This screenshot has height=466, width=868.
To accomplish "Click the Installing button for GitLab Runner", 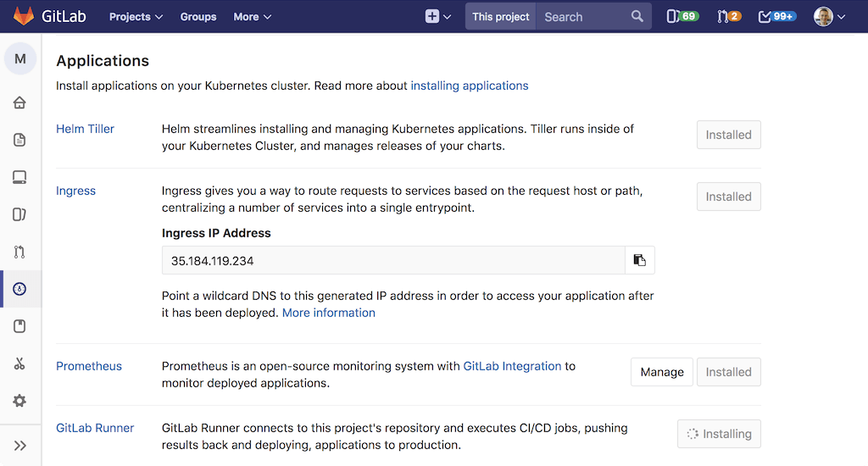I will (719, 434).
